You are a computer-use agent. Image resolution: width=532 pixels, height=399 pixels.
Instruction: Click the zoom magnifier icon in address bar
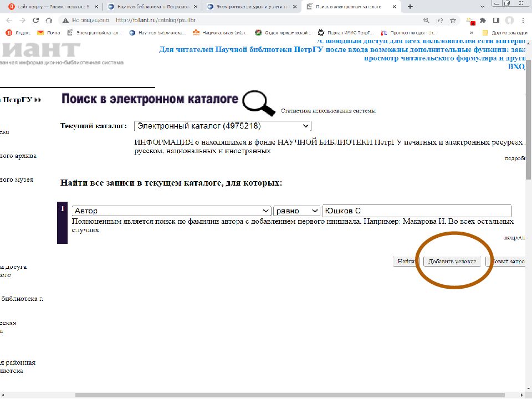[x=426, y=20]
